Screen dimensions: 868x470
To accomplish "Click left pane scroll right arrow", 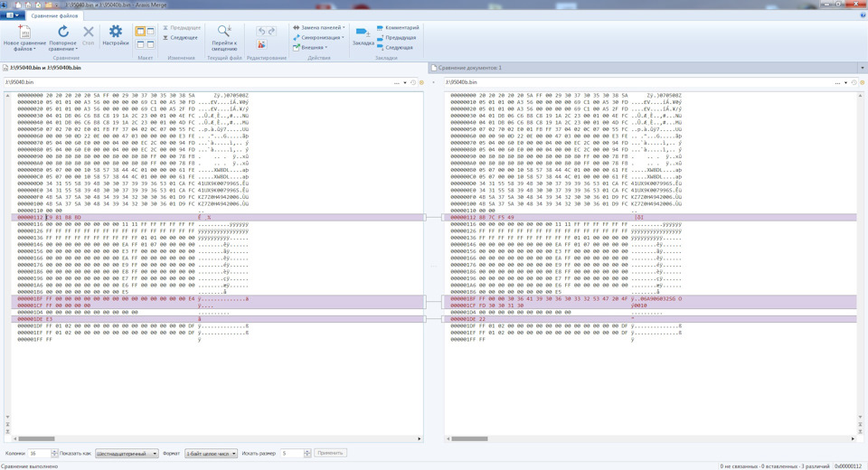I will [419, 439].
